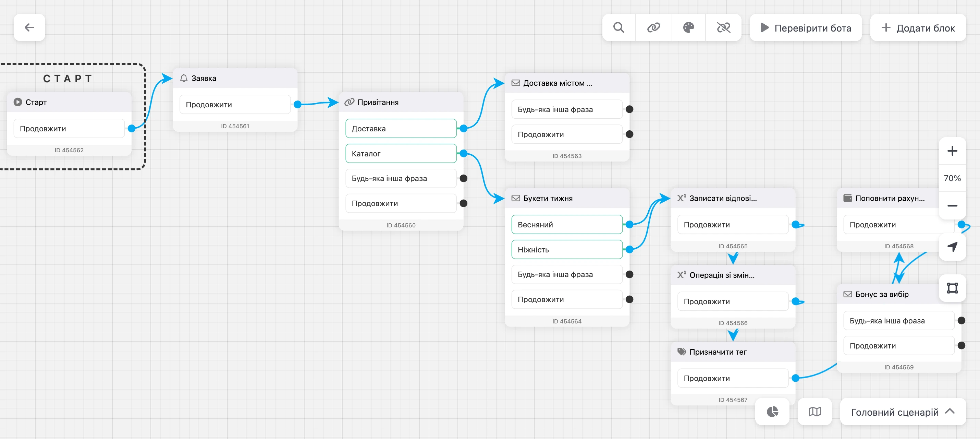The width and height of the screenshot is (980, 439).
Task: Open the Призначити тег block header
Action: pos(733,352)
